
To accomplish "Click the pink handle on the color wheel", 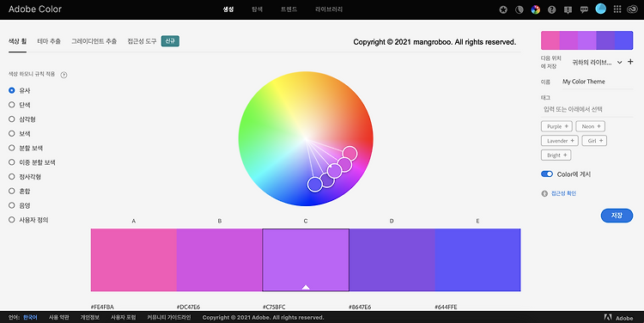I will pos(350,154).
